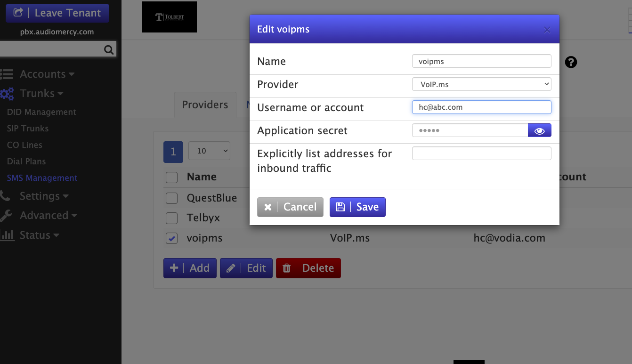Click the Application secret field

(470, 130)
